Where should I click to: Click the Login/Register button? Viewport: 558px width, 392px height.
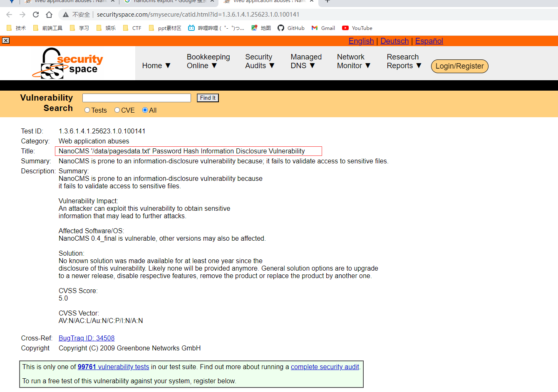pyautogui.click(x=459, y=66)
